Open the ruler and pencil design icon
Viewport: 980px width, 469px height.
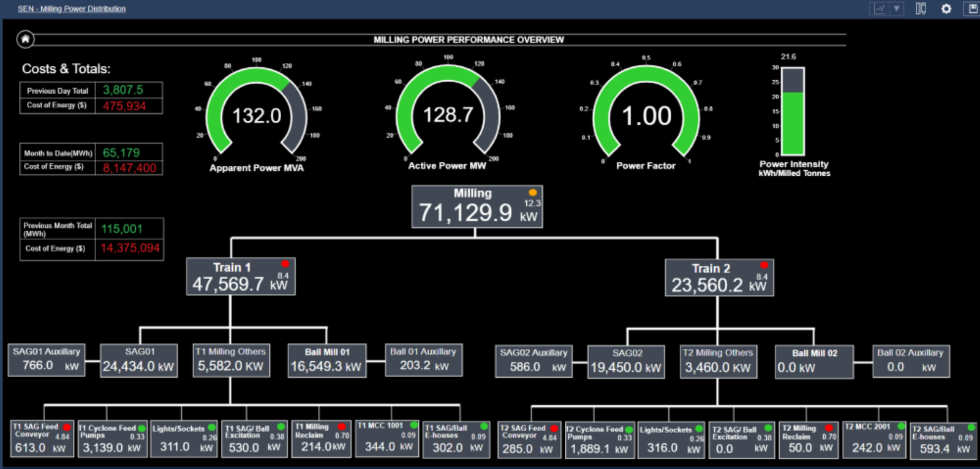point(921,9)
